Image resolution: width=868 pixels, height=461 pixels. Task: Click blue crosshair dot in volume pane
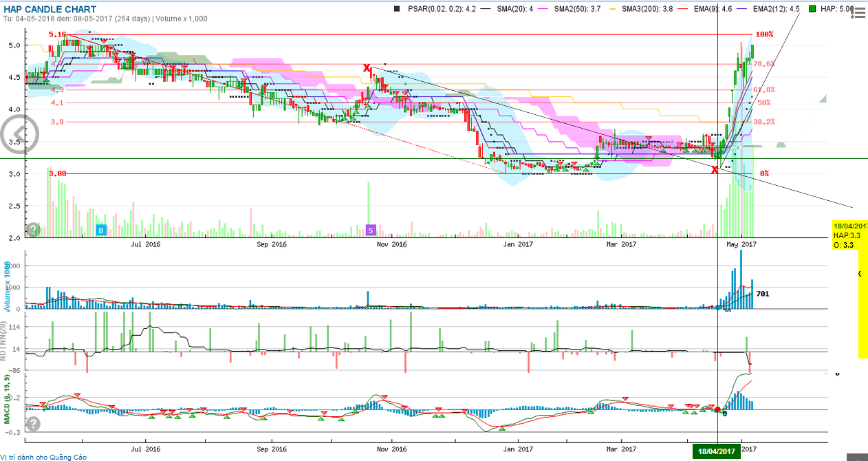click(718, 308)
